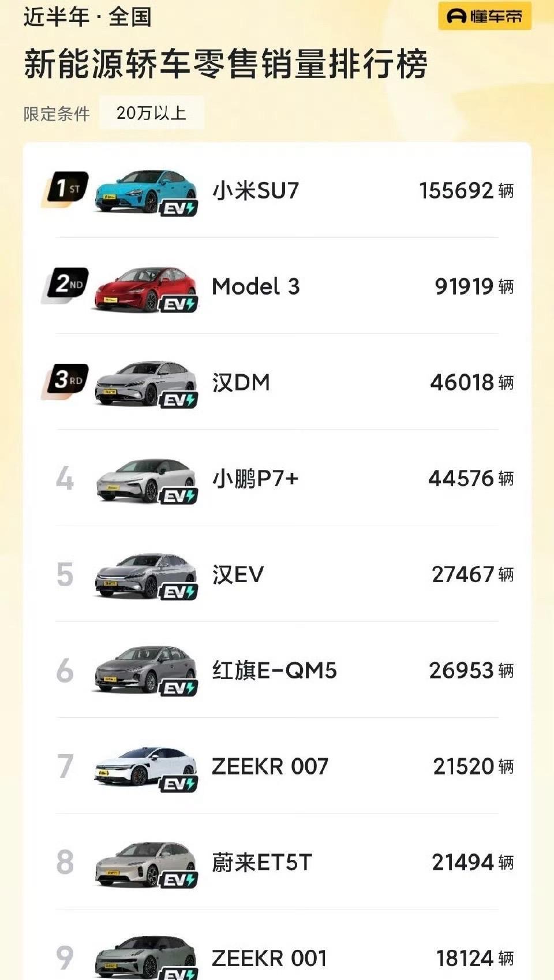
Task: Click the 2nd place rank badge
Action: tap(66, 284)
